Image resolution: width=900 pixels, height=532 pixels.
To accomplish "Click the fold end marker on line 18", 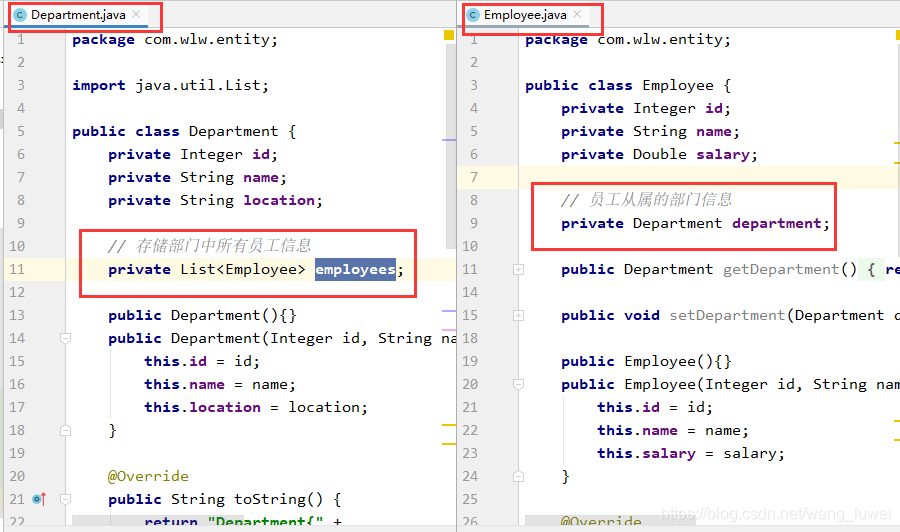I will pyautogui.click(x=65, y=430).
